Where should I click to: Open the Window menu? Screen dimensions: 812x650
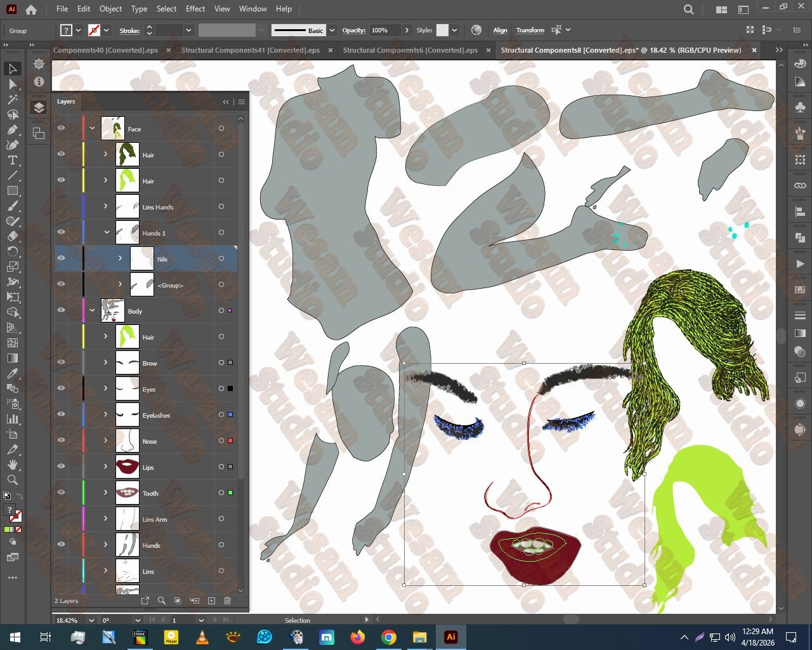pyautogui.click(x=253, y=9)
